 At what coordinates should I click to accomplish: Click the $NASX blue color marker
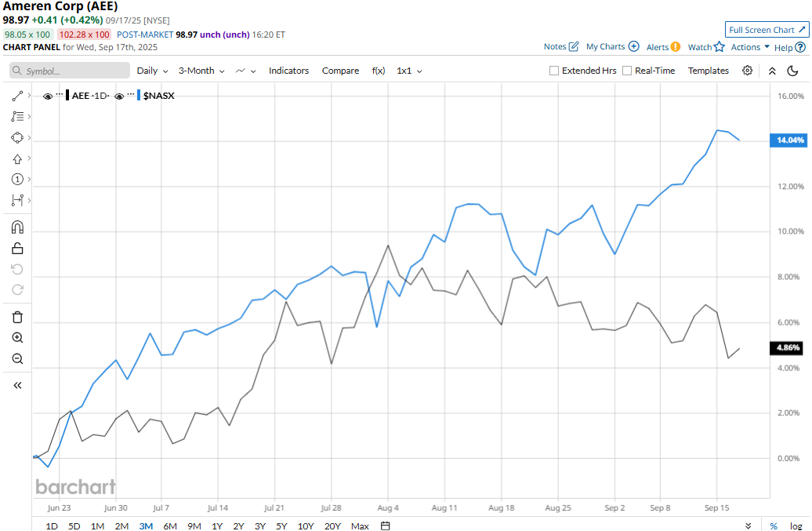(x=139, y=96)
